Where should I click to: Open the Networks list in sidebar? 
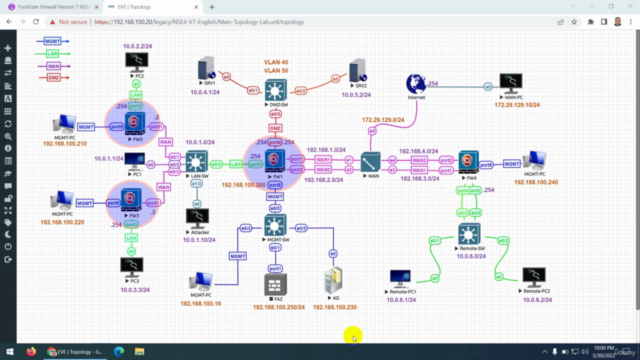[8, 73]
